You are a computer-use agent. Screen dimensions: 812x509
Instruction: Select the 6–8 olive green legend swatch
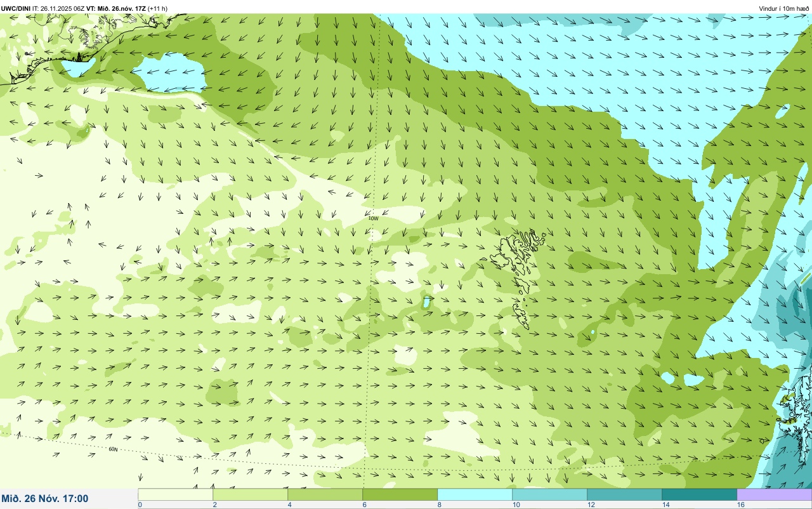[x=400, y=494]
